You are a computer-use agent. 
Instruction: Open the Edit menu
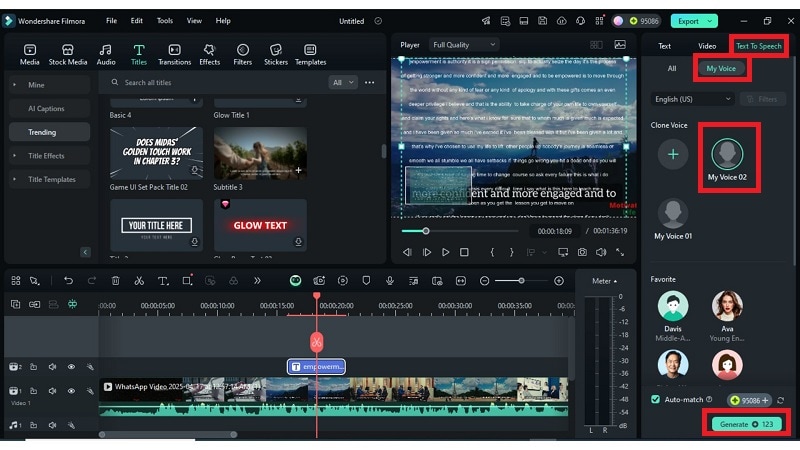pos(136,21)
